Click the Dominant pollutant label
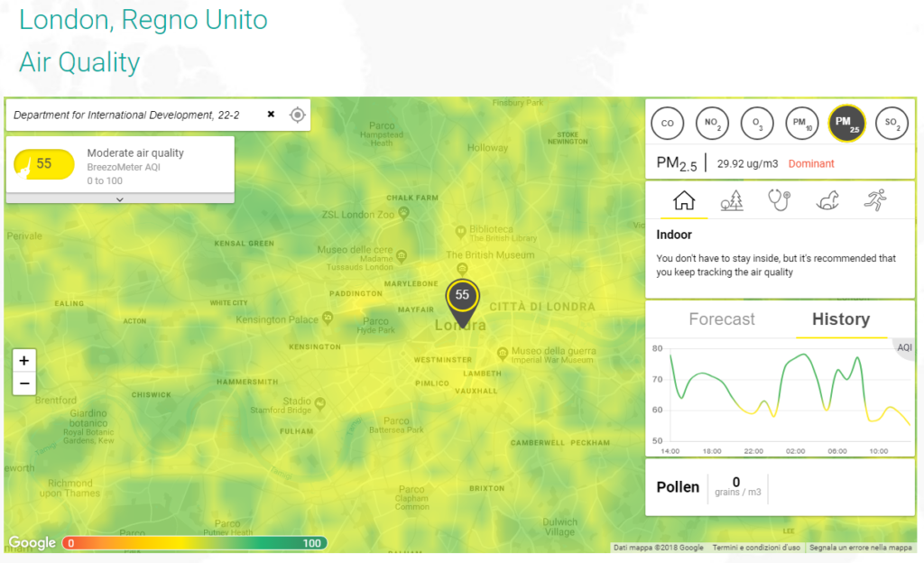924x563 pixels. tap(811, 163)
